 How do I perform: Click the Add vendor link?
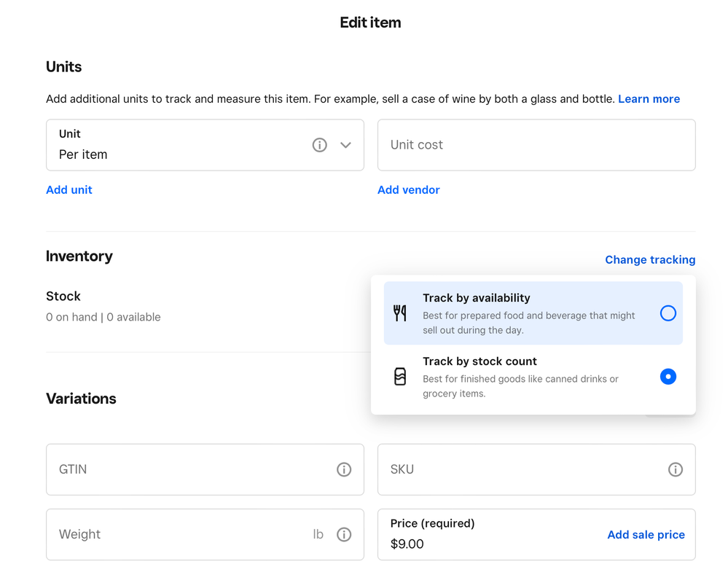coord(408,190)
